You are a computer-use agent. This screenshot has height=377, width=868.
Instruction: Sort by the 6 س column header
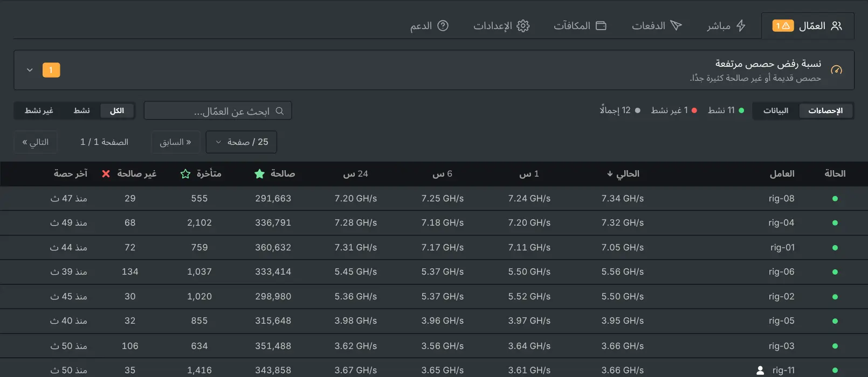coord(442,174)
